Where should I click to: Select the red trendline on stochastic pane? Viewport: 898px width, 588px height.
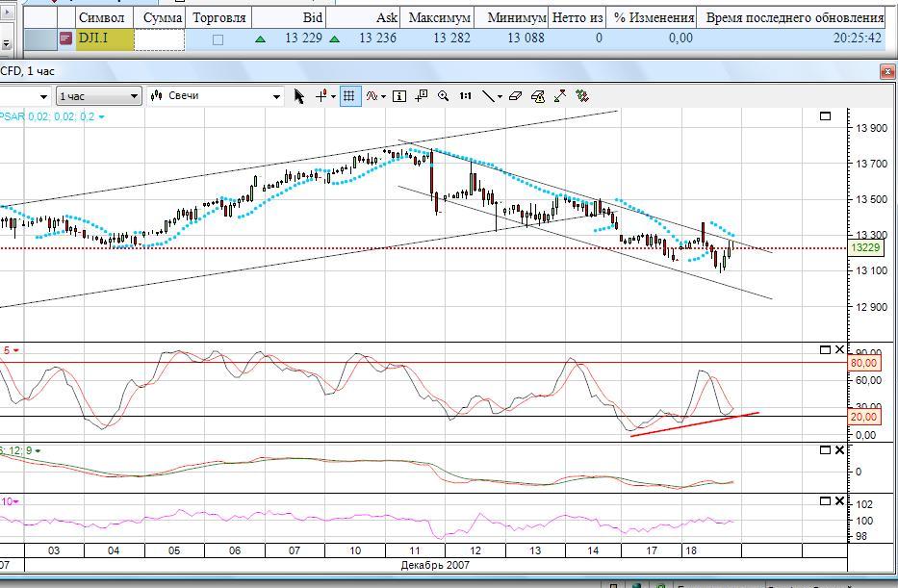coord(694,424)
